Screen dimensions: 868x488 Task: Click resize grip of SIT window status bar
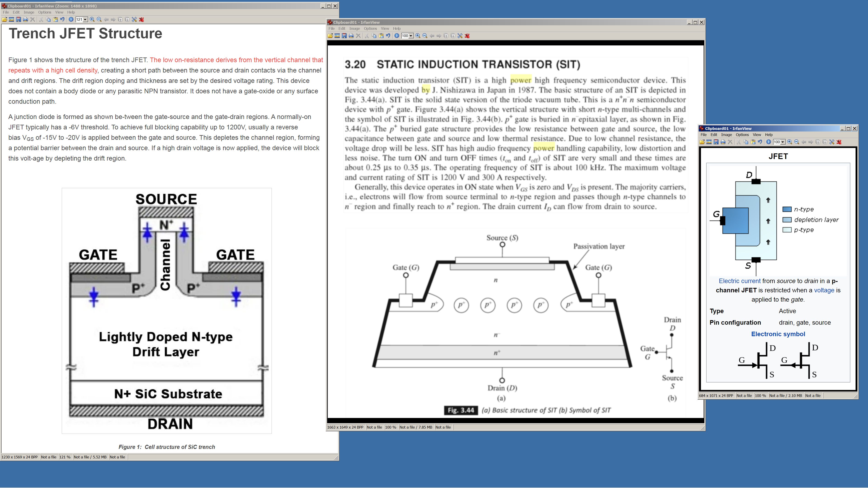(703, 428)
